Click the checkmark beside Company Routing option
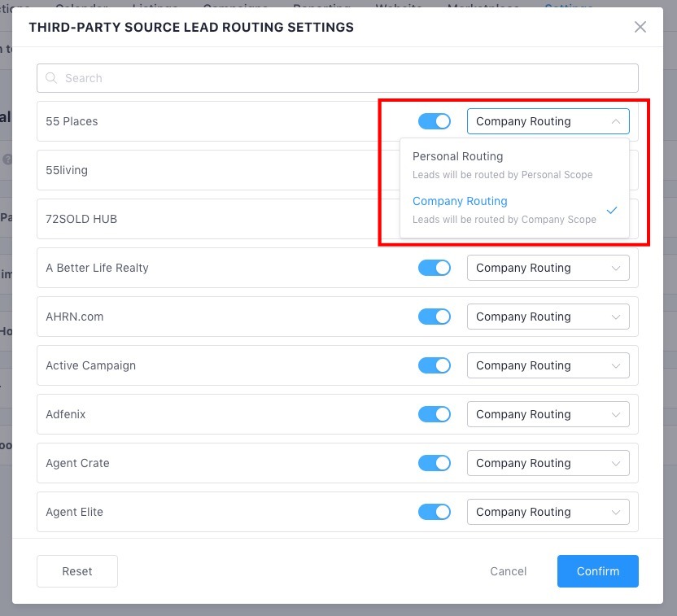Viewport: 677px width, 616px height. pos(612,210)
